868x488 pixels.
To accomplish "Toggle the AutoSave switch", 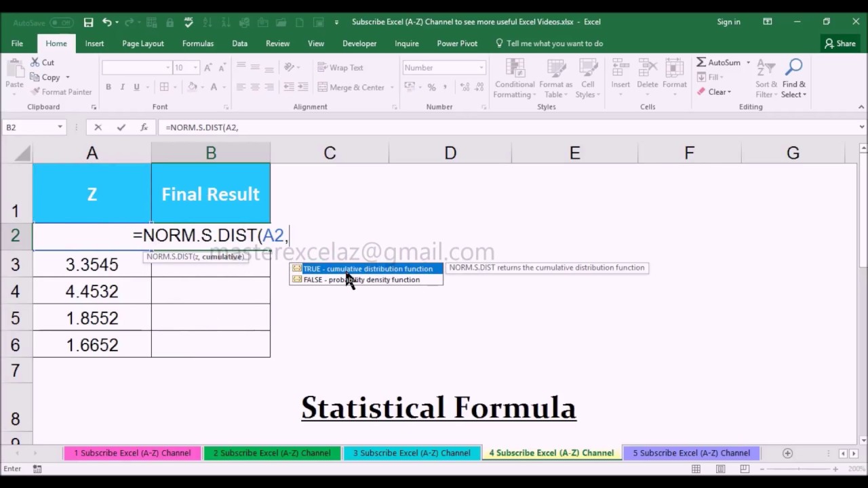I will (61, 22).
